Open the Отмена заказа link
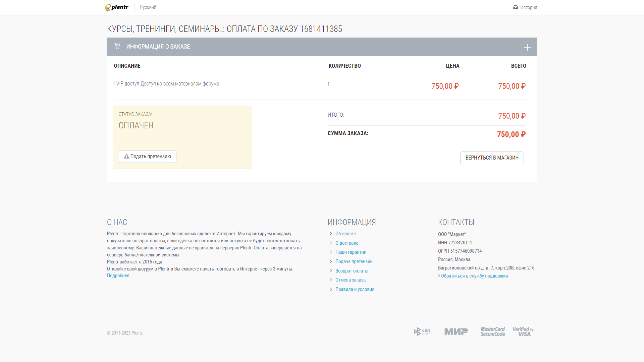644x362 pixels. (351, 280)
